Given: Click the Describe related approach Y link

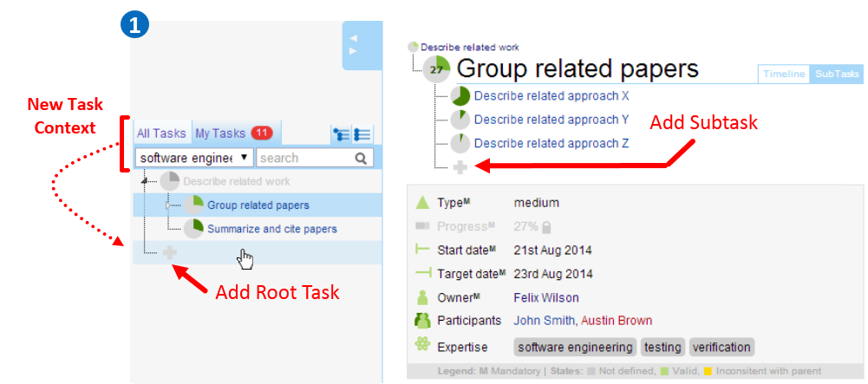Looking at the screenshot, I should pyautogui.click(x=551, y=120).
